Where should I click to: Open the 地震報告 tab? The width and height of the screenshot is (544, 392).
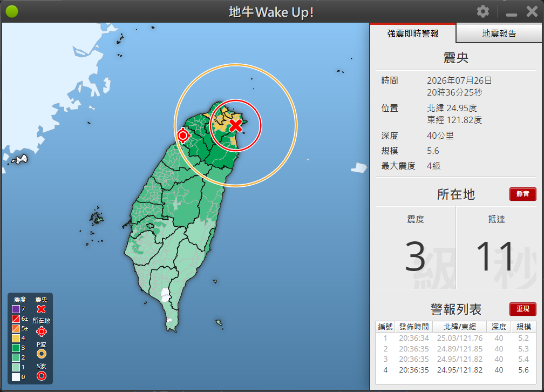click(x=499, y=33)
